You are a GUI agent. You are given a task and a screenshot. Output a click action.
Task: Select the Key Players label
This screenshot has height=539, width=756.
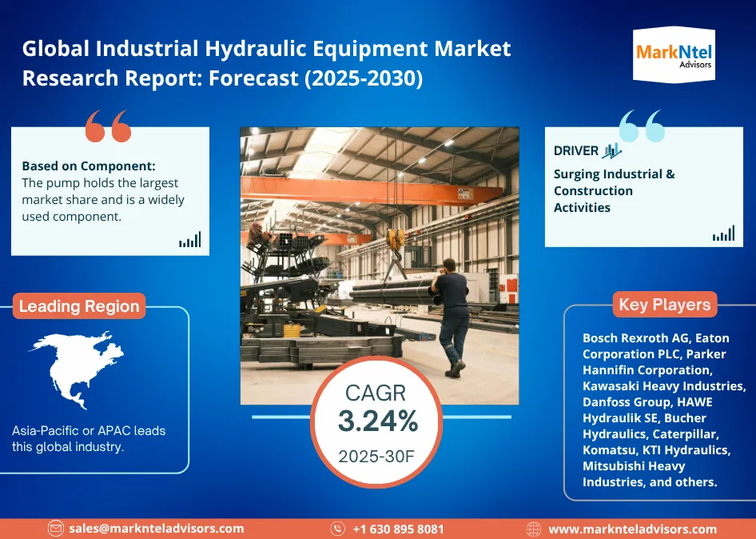653,305
